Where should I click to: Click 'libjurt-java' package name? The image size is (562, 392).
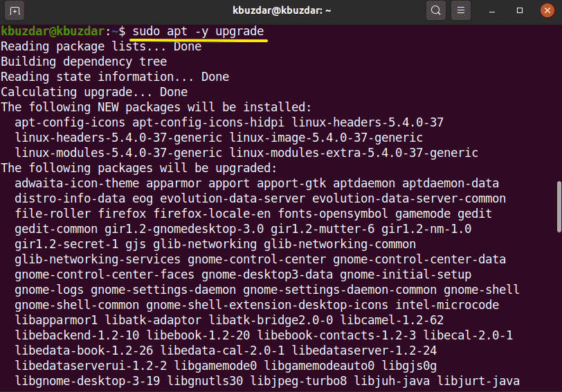click(478, 382)
